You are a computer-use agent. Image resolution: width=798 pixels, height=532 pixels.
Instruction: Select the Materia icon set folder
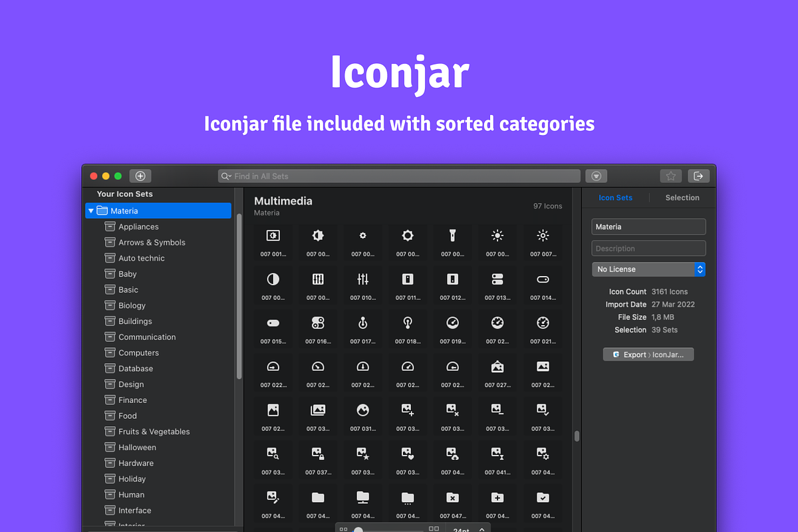coord(158,211)
